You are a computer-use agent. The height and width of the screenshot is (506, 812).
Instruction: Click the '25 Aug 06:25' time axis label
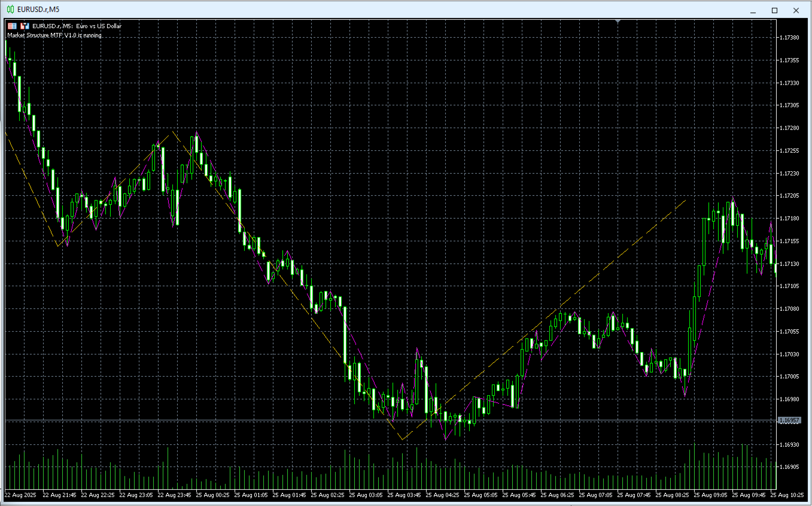557,495
